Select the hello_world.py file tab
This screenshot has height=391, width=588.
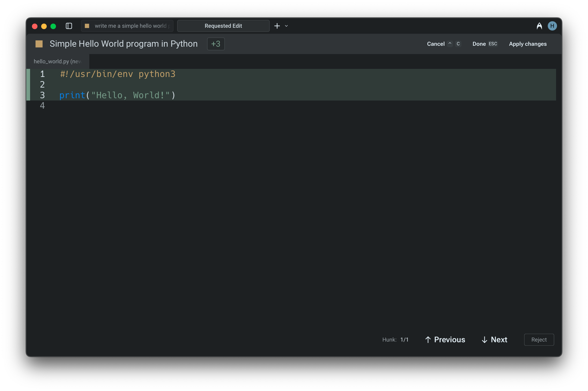click(x=57, y=61)
